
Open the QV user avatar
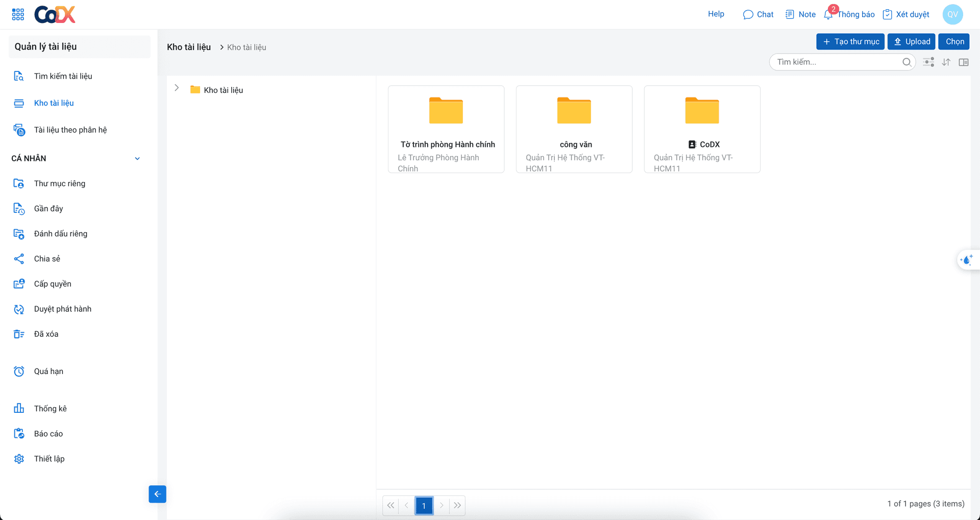(x=952, y=14)
